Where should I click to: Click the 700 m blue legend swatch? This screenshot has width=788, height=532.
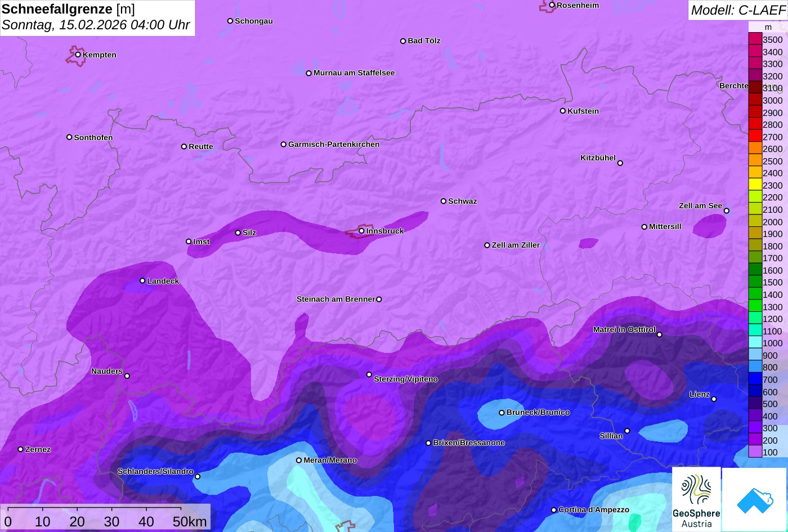point(755,379)
